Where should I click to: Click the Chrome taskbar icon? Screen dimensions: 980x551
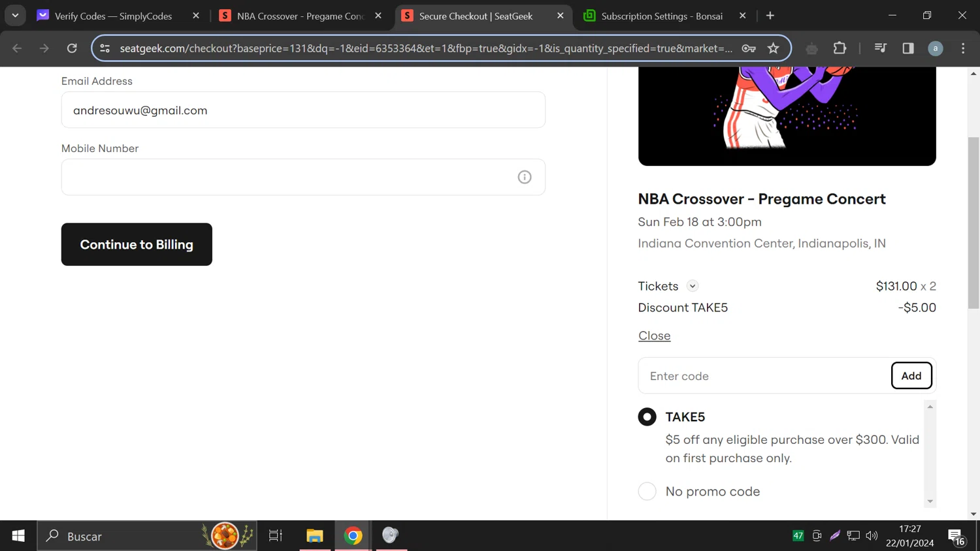coord(353,536)
